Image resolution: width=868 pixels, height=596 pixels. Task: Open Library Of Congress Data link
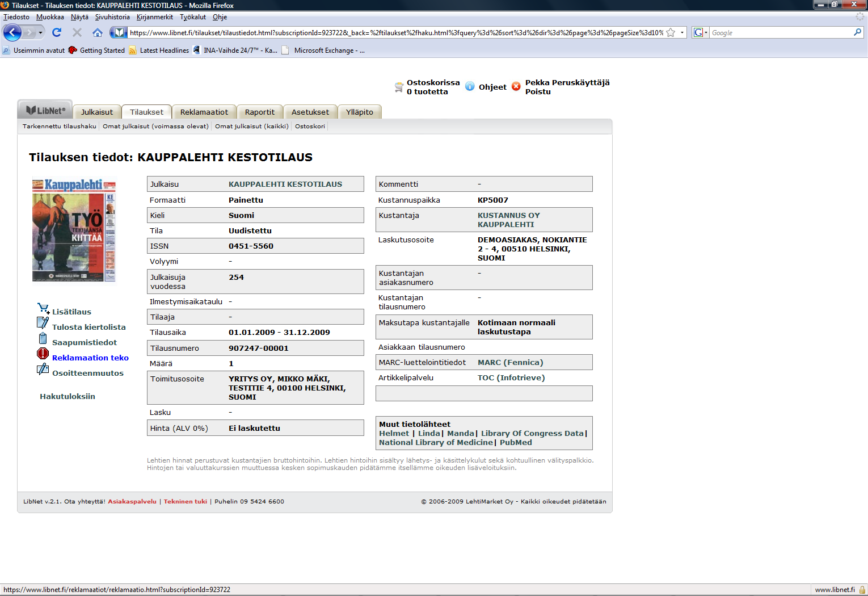(x=532, y=433)
